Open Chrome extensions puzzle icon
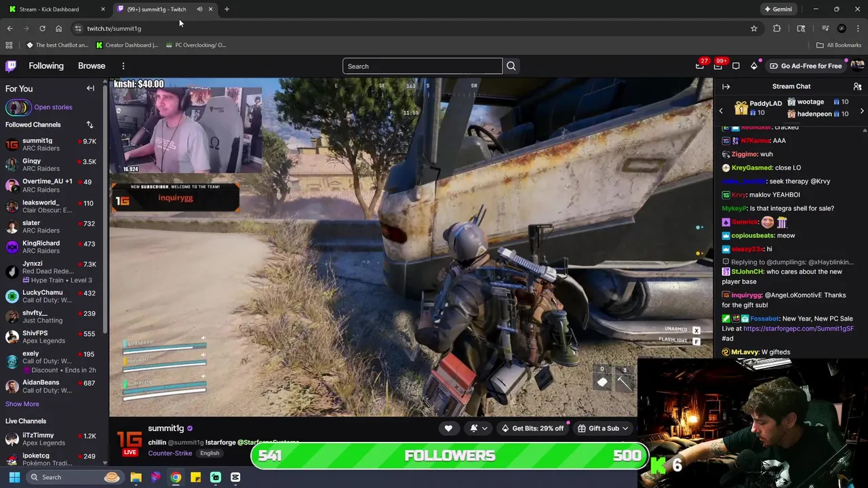This screenshot has height=488, width=868. click(777, 28)
